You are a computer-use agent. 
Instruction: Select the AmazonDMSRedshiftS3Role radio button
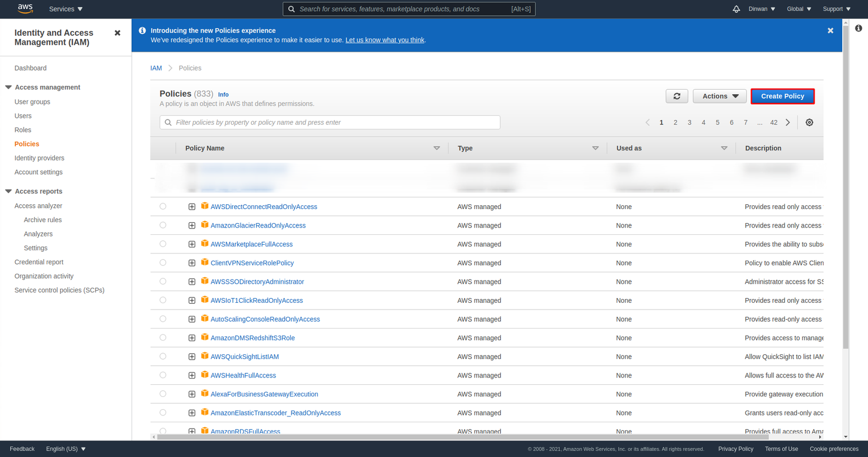(x=163, y=337)
